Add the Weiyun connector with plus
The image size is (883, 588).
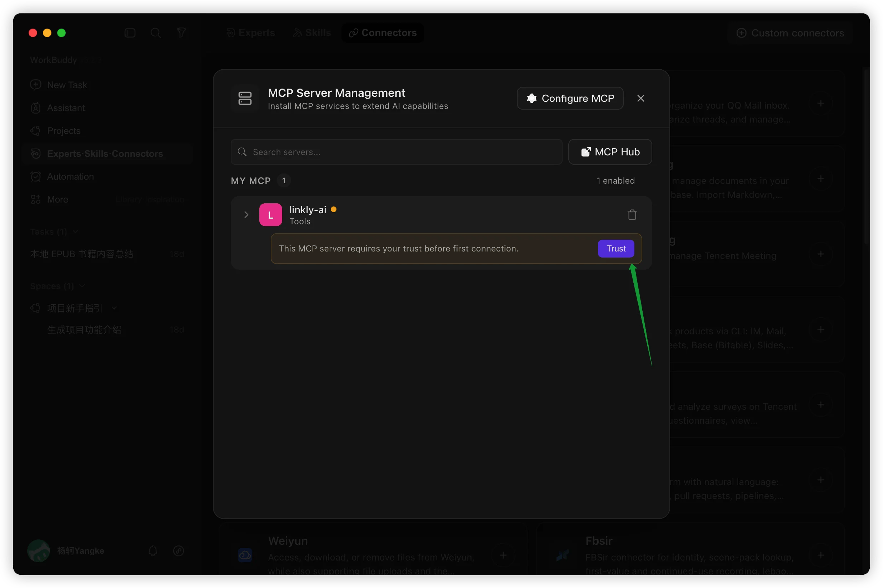pos(504,555)
